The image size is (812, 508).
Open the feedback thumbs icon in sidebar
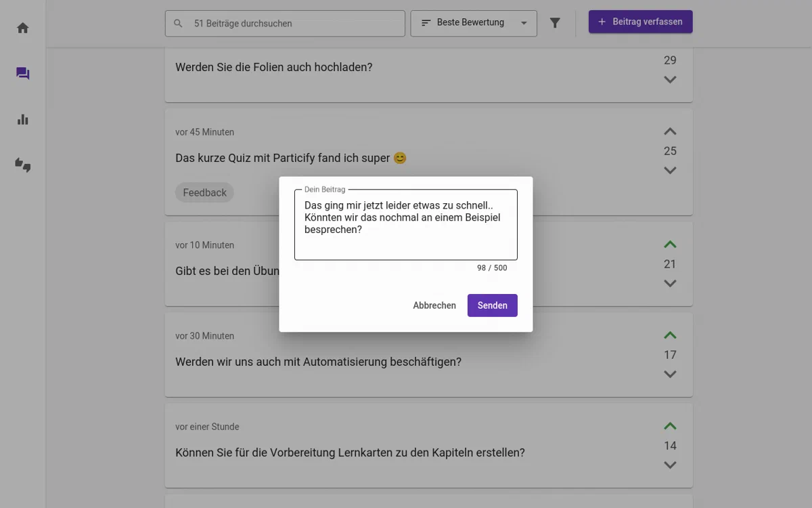click(x=23, y=165)
